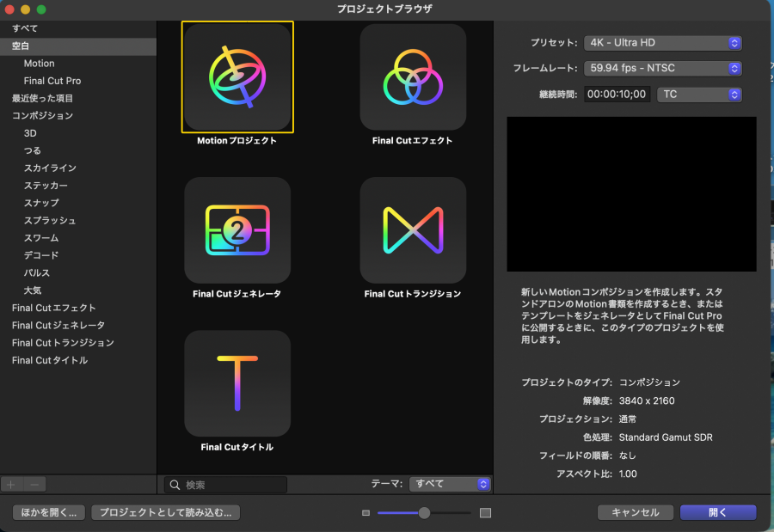
Task: Choose the Final Cut generator icon
Action: click(x=237, y=230)
